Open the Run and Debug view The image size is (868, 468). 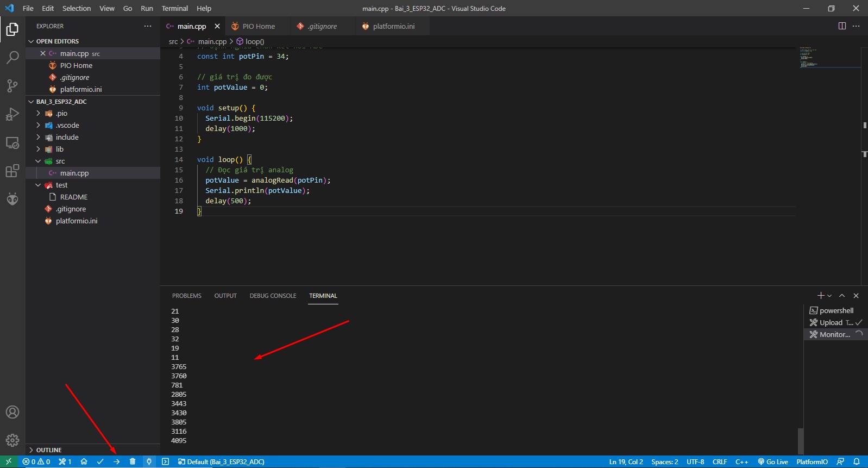tap(12, 114)
